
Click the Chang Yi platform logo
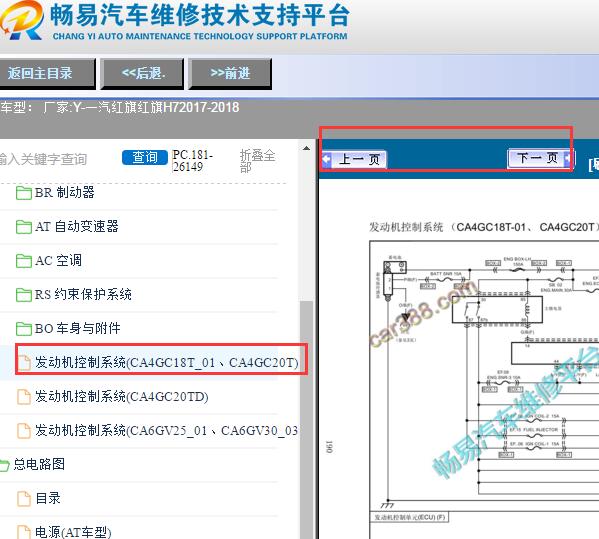pos(21,20)
